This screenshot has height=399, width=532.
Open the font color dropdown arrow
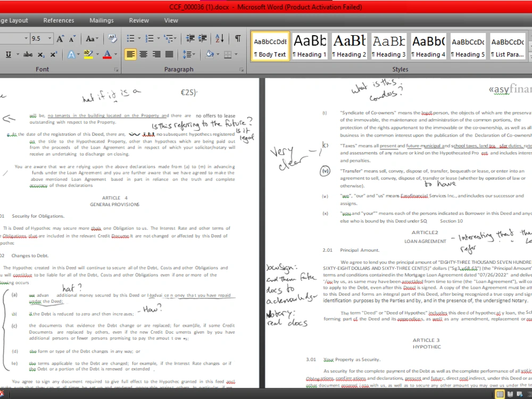point(115,54)
